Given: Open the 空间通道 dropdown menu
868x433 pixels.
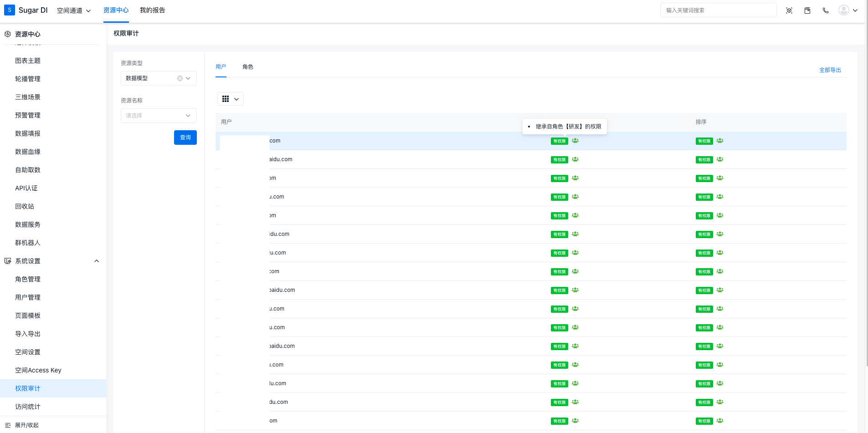Looking at the screenshot, I should point(74,10).
